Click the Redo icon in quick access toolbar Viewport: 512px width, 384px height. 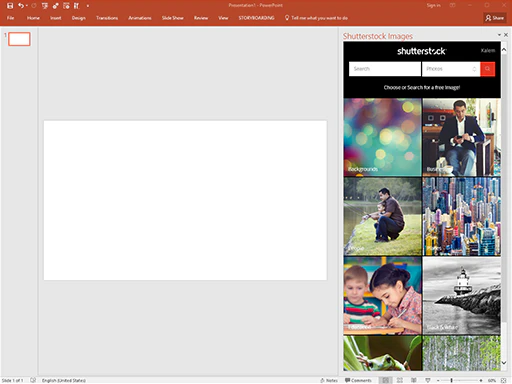(34, 6)
